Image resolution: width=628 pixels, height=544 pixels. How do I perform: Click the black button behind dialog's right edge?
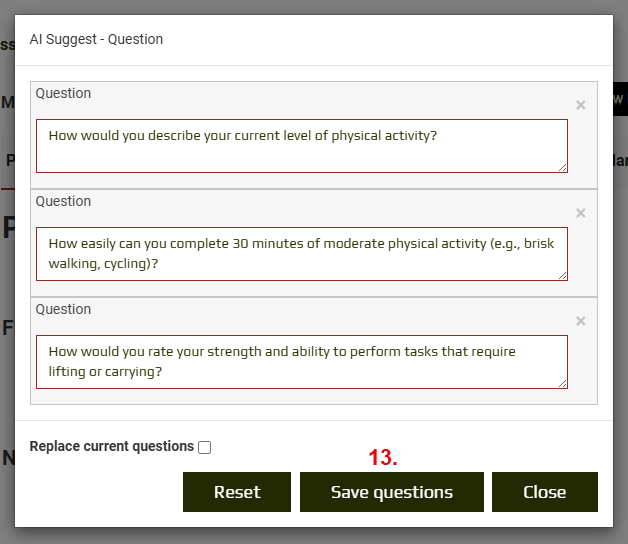tap(620, 99)
